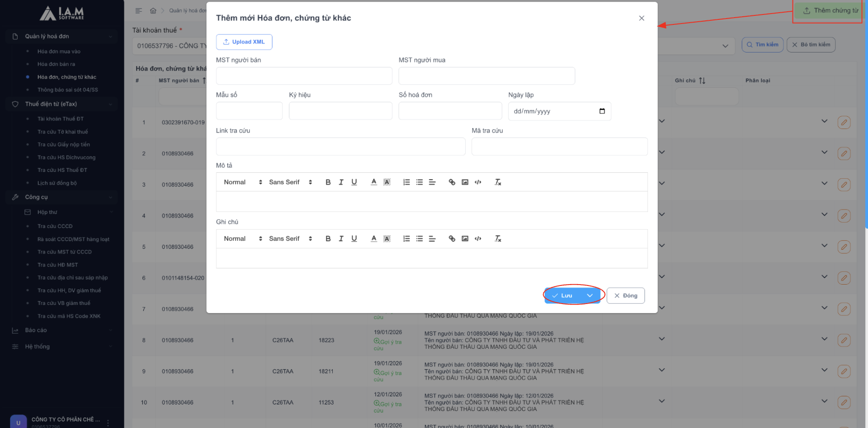Expand the Lưu button dropdown arrow

[590, 296]
